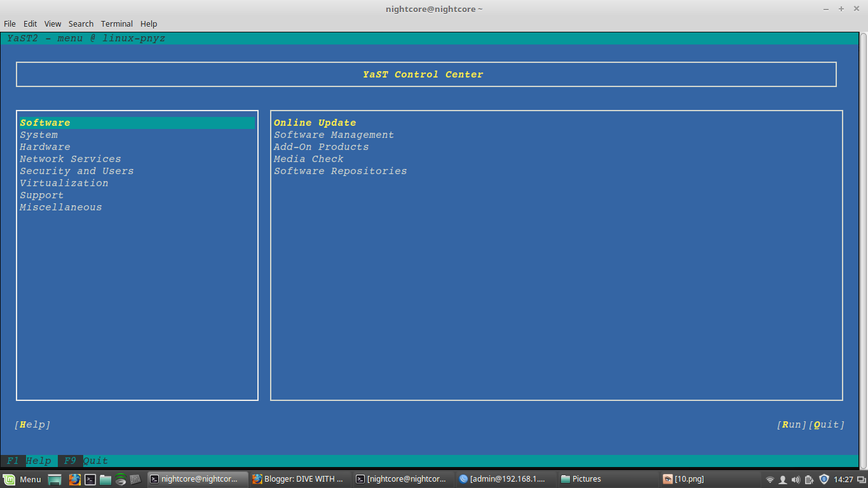Select the Network Services category
This screenshot has height=488, width=868.
point(70,159)
